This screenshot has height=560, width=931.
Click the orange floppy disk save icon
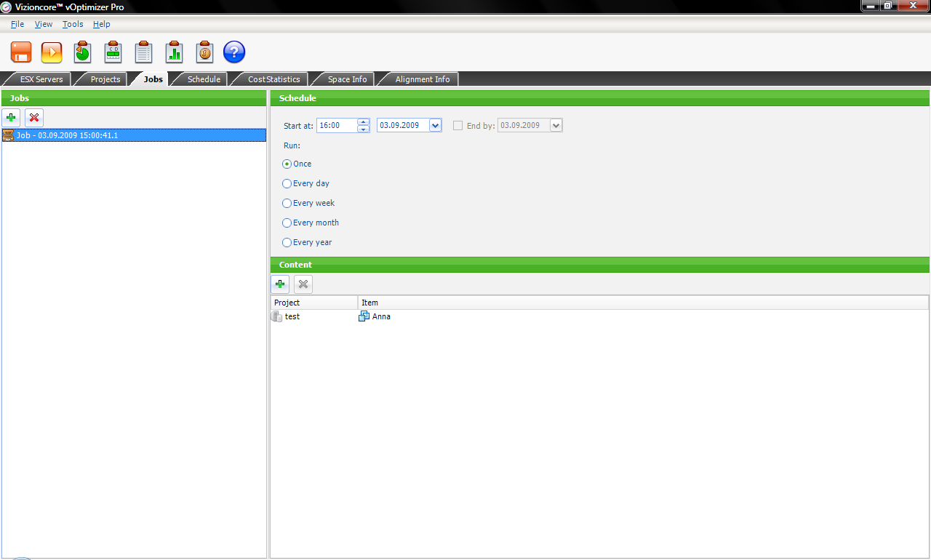(21, 52)
